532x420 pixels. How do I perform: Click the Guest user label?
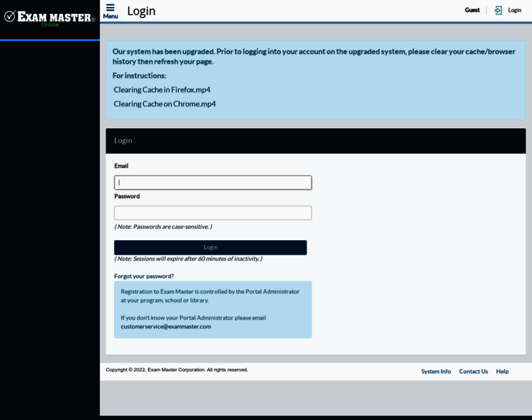[x=472, y=10]
